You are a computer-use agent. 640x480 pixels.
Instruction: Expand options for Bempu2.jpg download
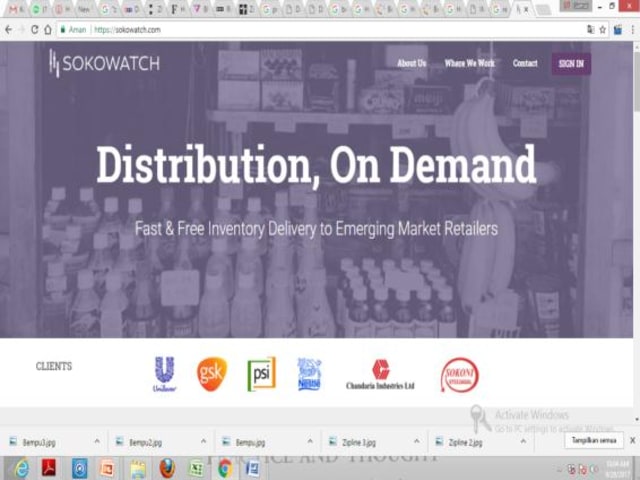pyautogui.click(x=203, y=441)
